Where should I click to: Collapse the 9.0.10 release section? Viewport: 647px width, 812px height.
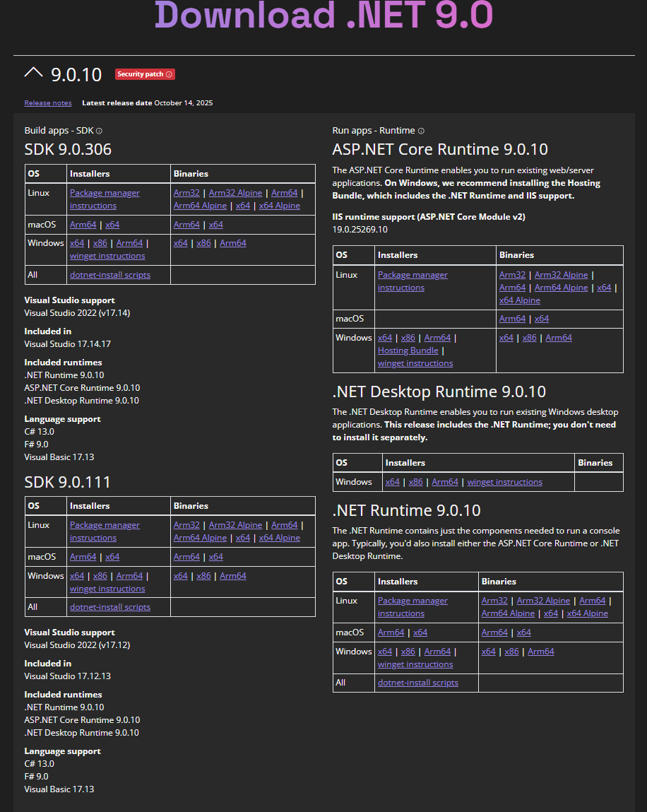[x=33, y=72]
